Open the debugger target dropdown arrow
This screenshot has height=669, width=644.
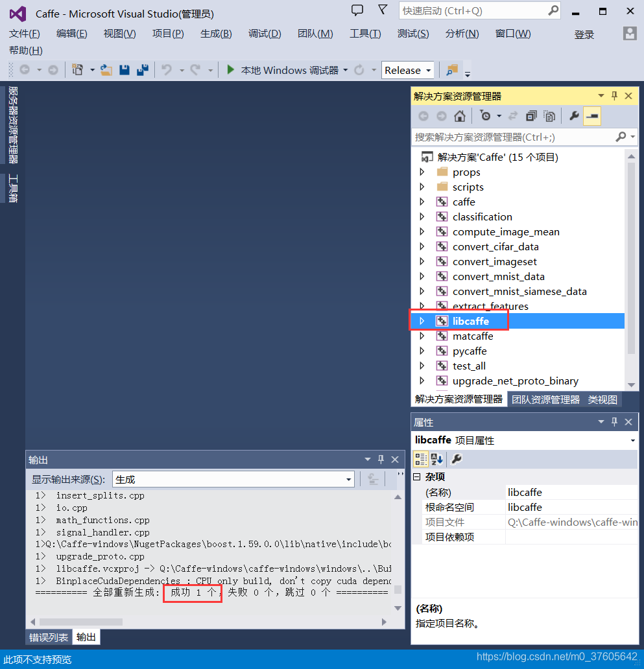[x=345, y=70]
